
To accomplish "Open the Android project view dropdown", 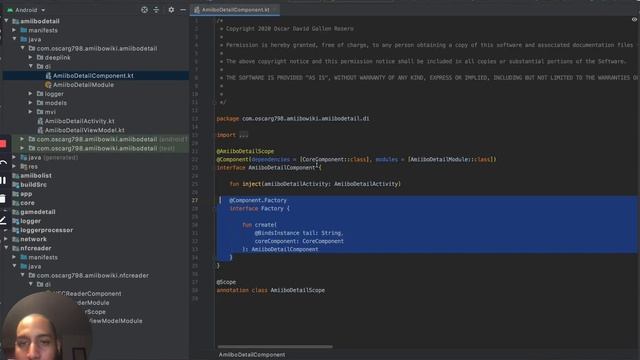I will click(x=26, y=10).
